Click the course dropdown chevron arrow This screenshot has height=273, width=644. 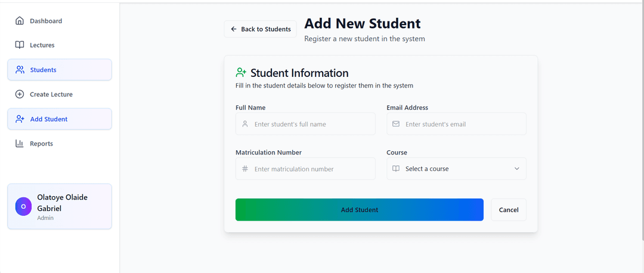click(x=517, y=169)
